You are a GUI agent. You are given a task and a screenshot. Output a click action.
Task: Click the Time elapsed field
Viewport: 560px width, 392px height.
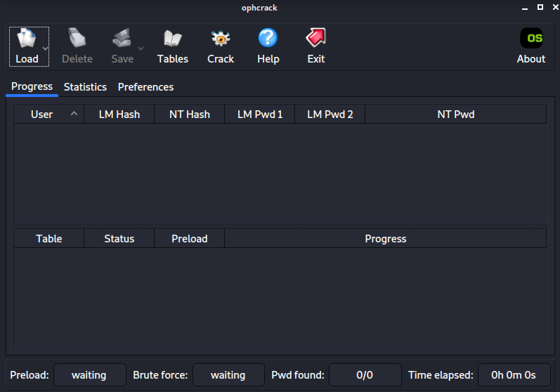[x=514, y=375]
